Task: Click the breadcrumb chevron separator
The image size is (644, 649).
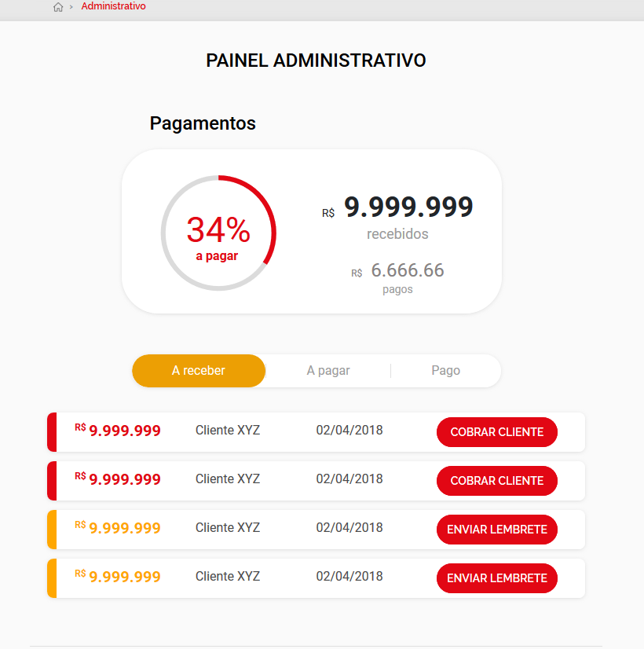Action: point(71,7)
